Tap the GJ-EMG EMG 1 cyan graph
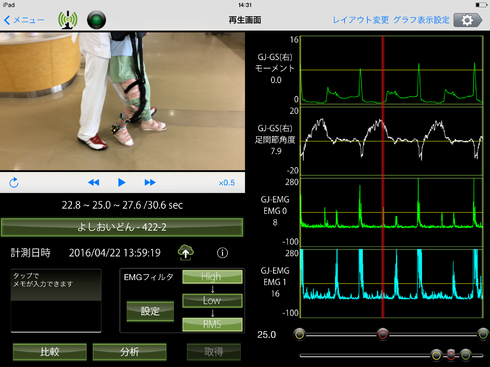This screenshot has height=367, width=490. click(392, 283)
